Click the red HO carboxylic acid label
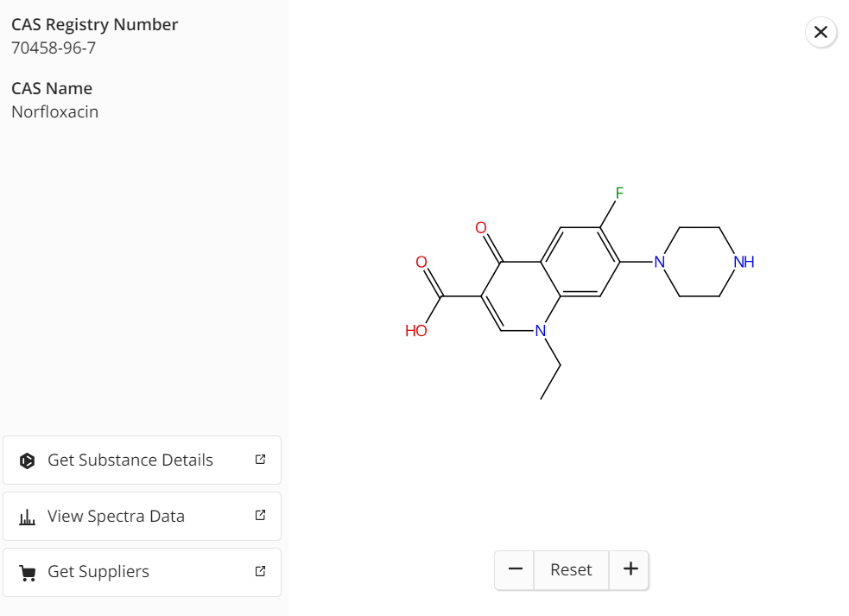This screenshot has height=616, width=849. [x=415, y=331]
